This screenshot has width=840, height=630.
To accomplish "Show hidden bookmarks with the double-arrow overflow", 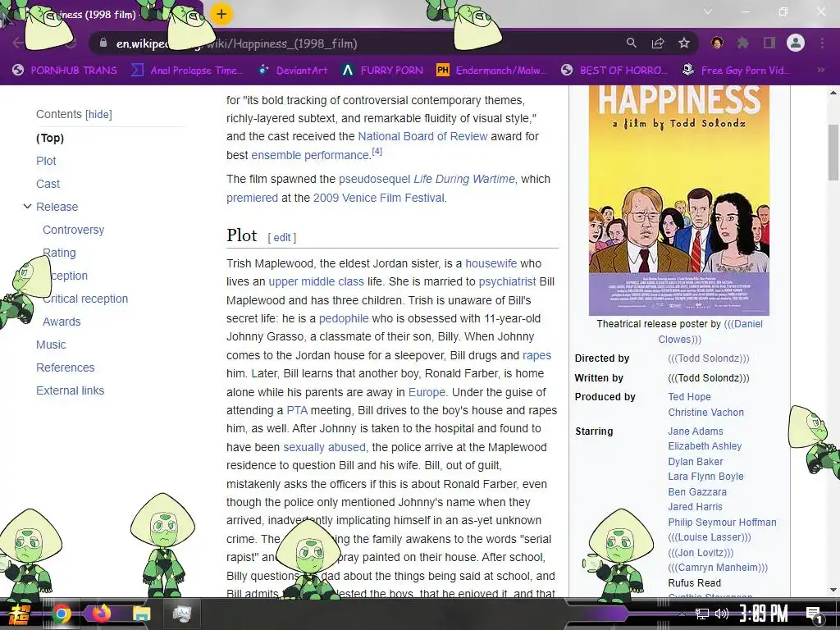I will [820, 70].
